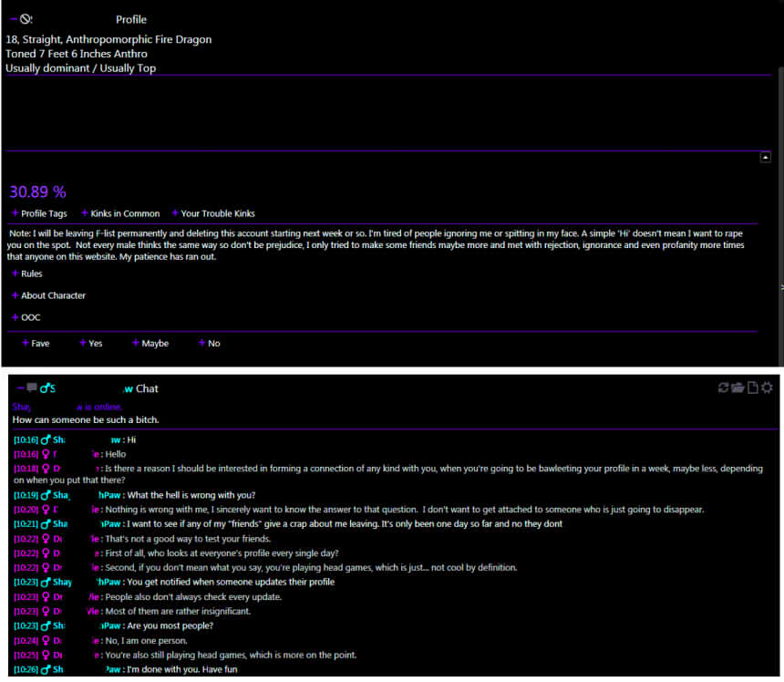Expand the Fave kinks list
The image size is (784, 682).
pos(36,343)
